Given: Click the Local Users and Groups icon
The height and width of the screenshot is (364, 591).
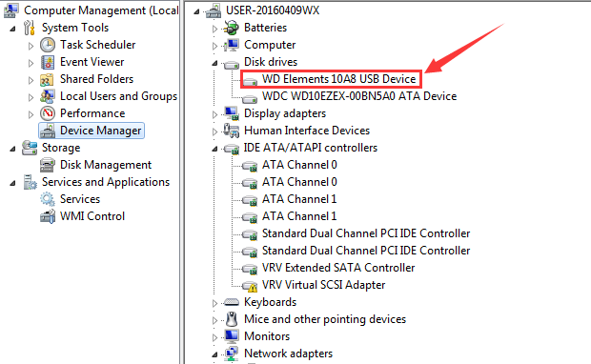Looking at the screenshot, I should [x=48, y=96].
